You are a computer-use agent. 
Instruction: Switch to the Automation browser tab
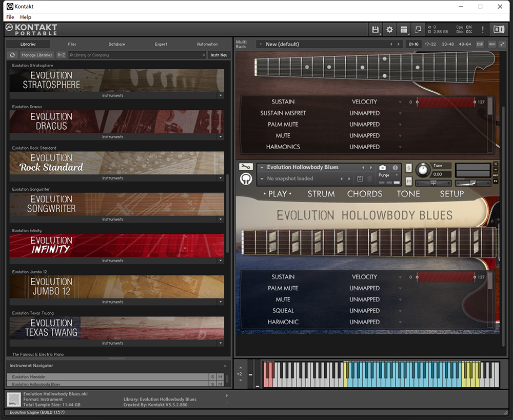[x=207, y=44]
